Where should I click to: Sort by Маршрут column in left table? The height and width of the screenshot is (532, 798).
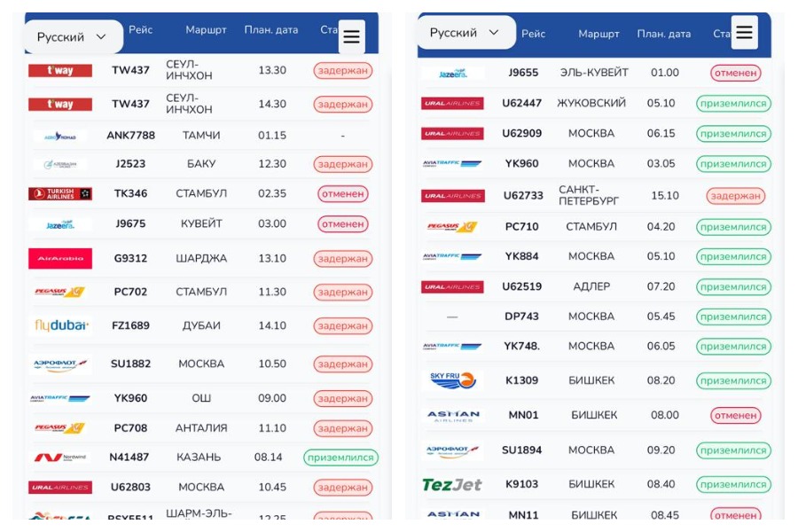(206, 30)
